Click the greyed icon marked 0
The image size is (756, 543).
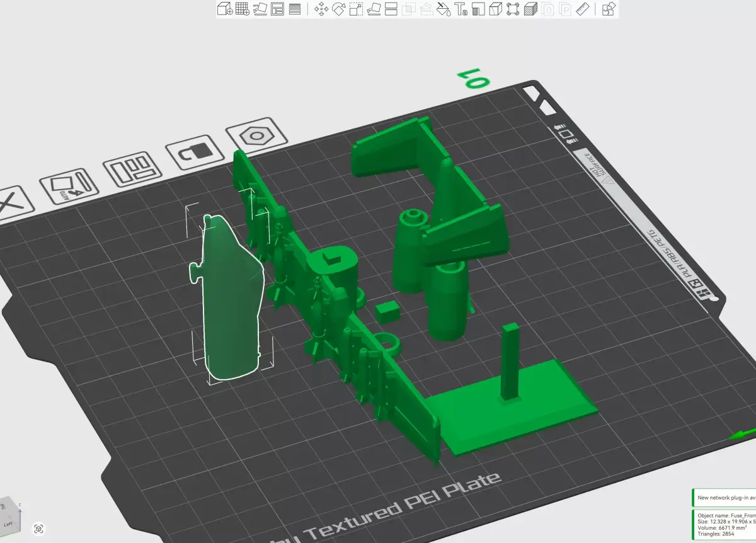tap(548, 9)
